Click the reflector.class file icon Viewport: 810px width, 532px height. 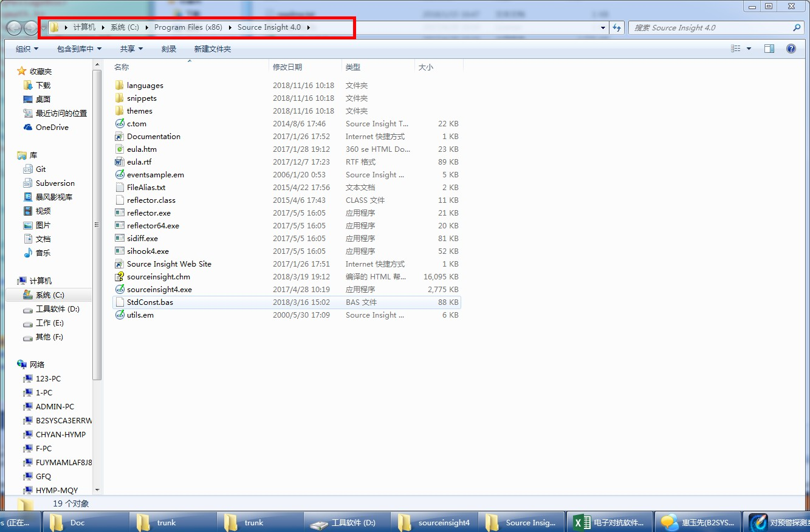pyautogui.click(x=120, y=200)
